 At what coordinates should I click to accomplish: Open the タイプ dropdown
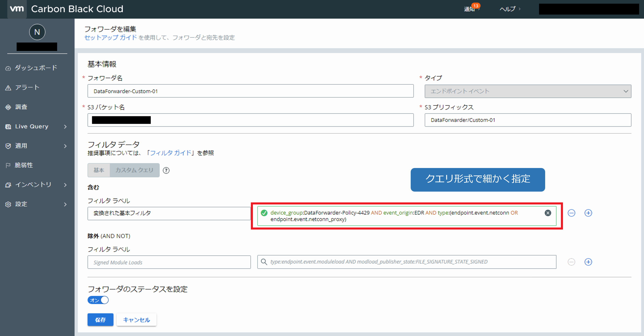[528, 91]
